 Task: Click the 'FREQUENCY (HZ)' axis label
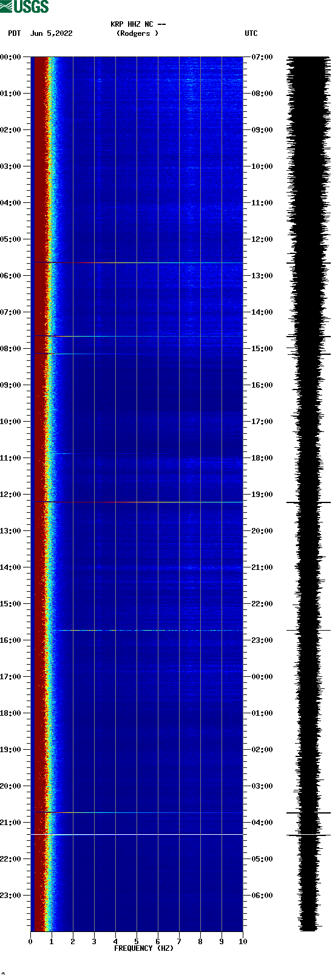pos(144,948)
